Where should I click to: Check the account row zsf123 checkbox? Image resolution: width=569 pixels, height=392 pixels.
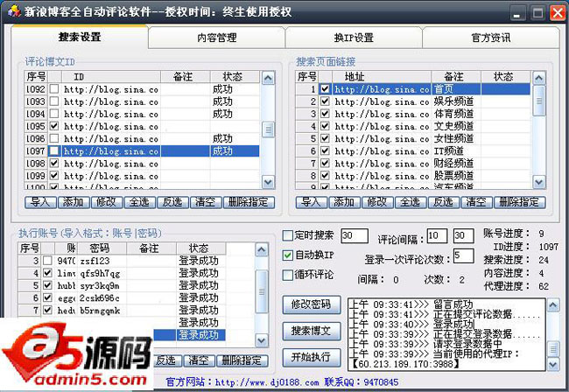tap(47, 261)
